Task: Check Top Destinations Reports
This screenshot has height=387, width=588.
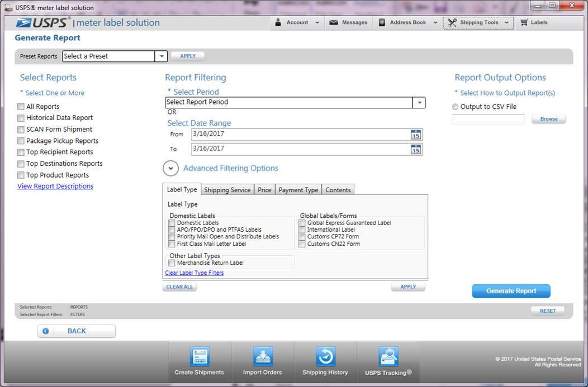Action: pos(21,164)
